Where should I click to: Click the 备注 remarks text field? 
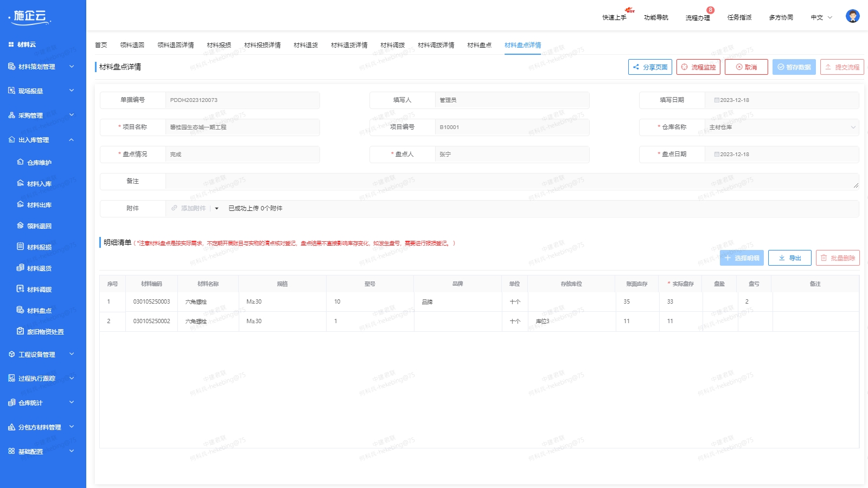coord(510,182)
